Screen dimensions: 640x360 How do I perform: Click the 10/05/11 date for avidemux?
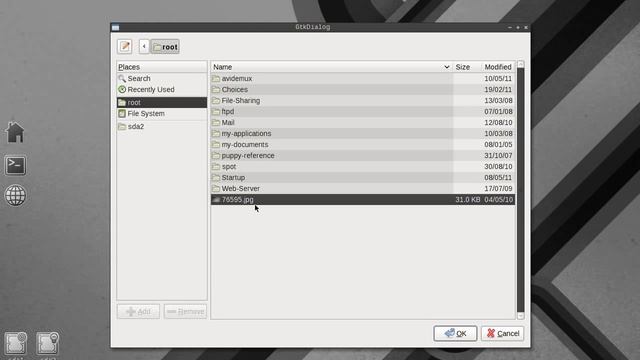click(x=498, y=78)
